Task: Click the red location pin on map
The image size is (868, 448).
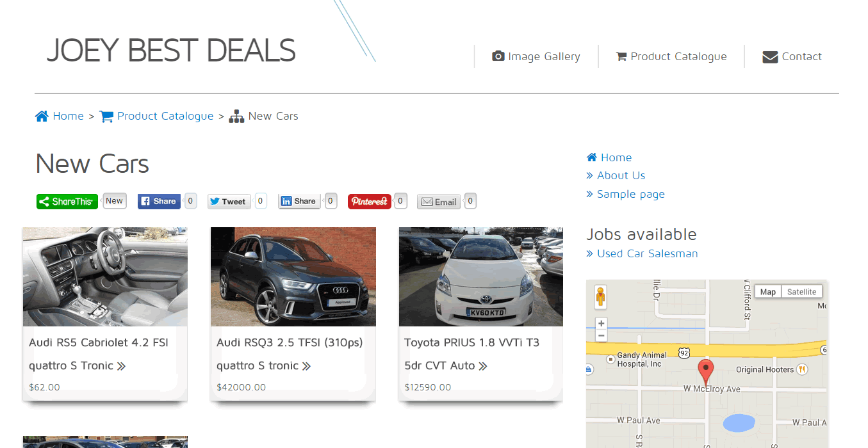Action: [x=705, y=372]
